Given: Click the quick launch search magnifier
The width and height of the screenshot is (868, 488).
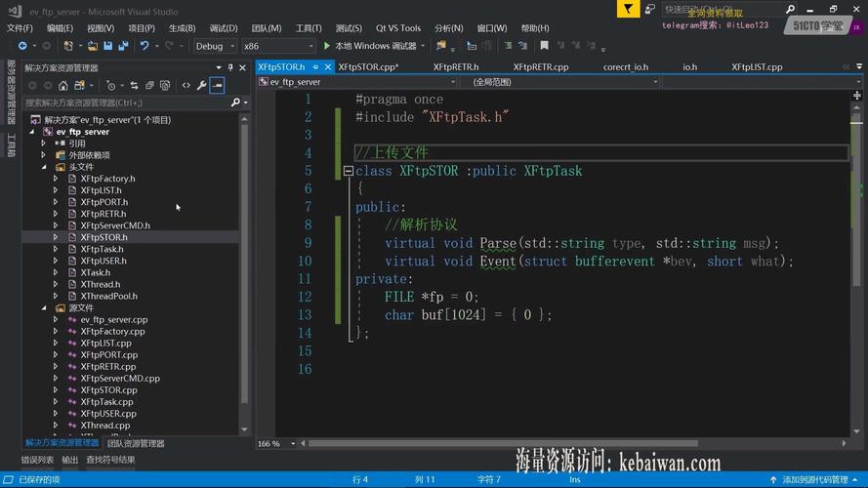Looking at the screenshot, I should click(x=790, y=9).
